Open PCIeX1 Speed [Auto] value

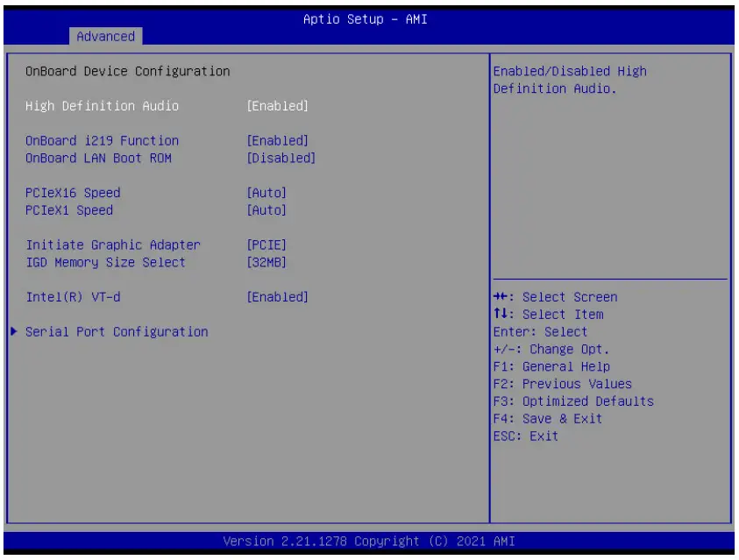point(266,210)
